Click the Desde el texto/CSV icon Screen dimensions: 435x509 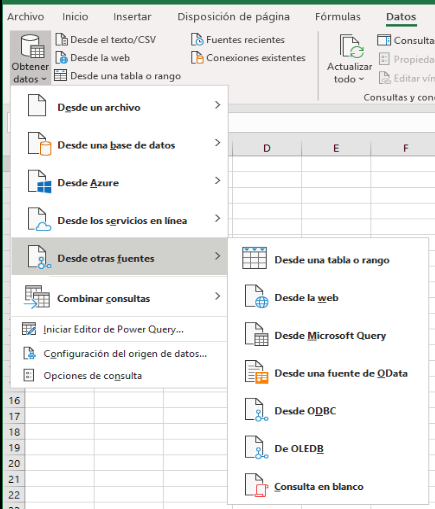[61, 39]
